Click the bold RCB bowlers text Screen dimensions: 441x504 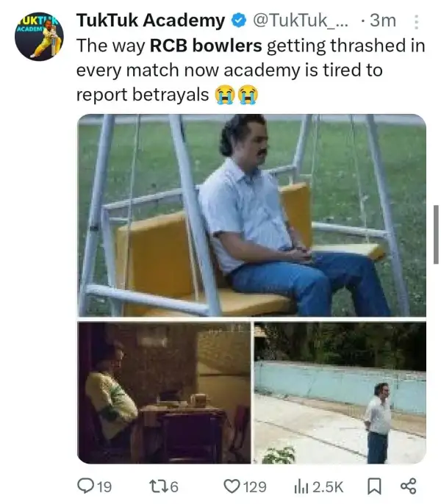click(x=206, y=46)
